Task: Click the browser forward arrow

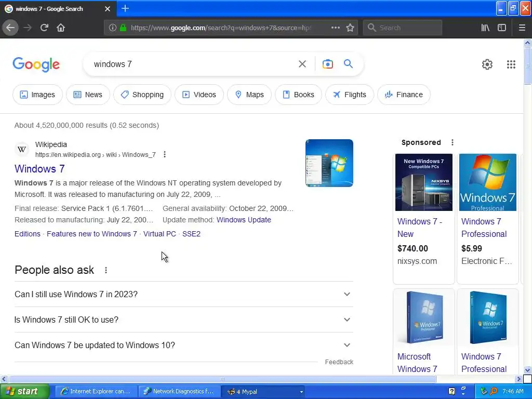Action: coord(28,28)
